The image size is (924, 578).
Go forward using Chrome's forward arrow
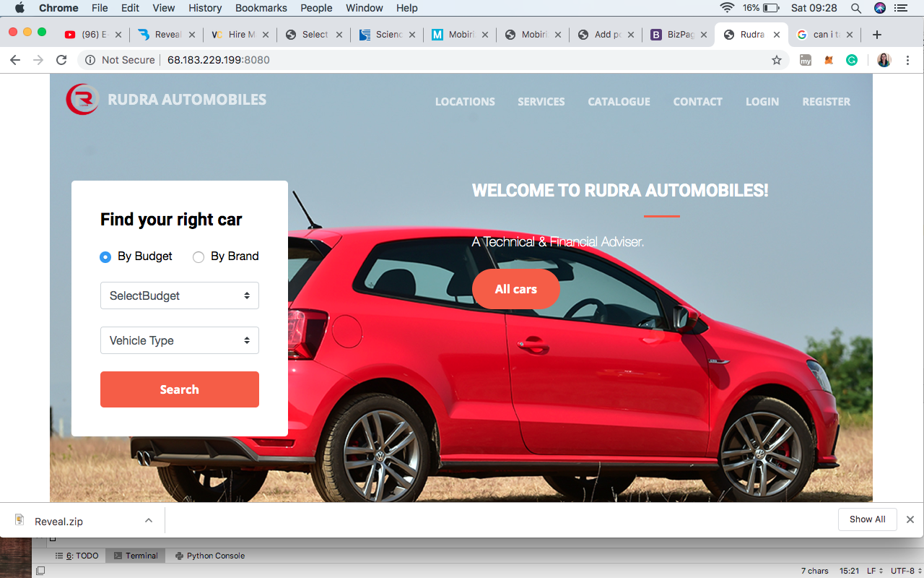point(38,60)
